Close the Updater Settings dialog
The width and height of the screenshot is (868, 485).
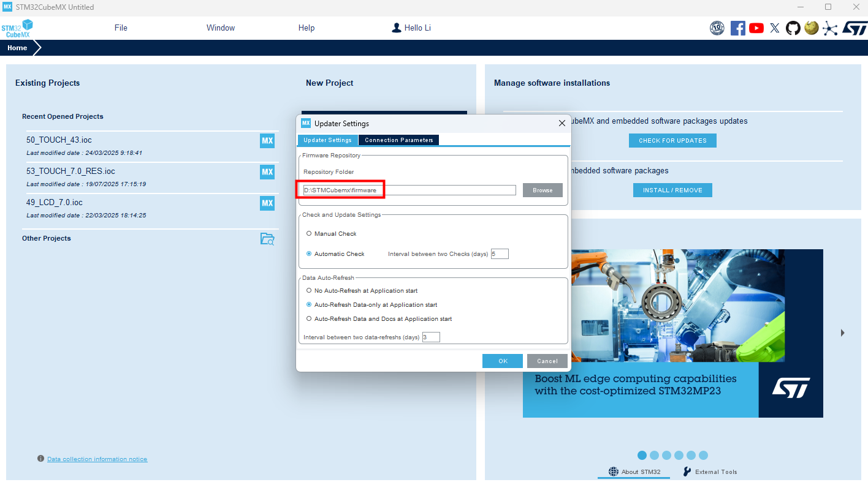point(562,123)
